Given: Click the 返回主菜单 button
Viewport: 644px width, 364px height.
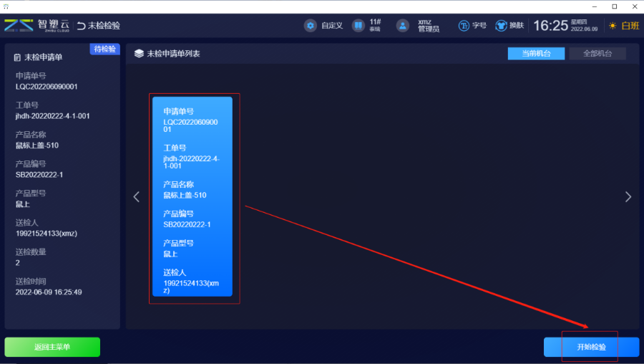Looking at the screenshot, I should pos(52,347).
